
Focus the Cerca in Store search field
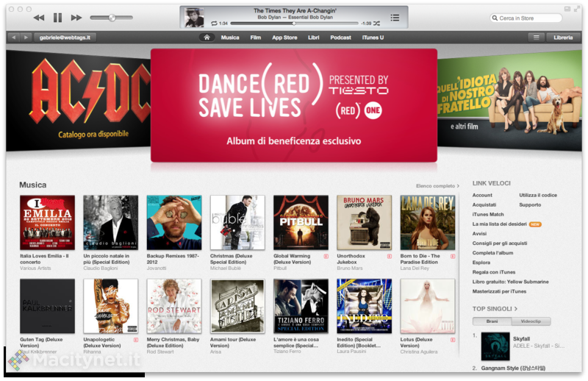tap(526, 18)
